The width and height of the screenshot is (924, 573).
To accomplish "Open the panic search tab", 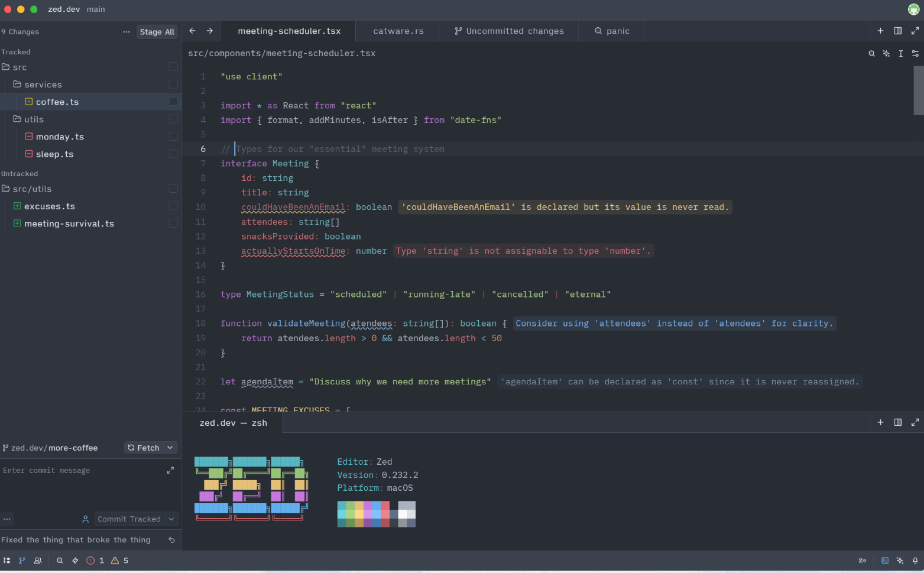I will click(612, 31).
